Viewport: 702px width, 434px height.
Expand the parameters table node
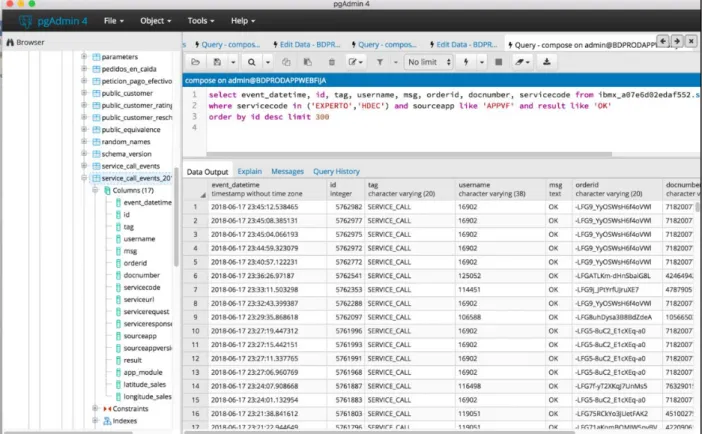(x=84, y=56)
